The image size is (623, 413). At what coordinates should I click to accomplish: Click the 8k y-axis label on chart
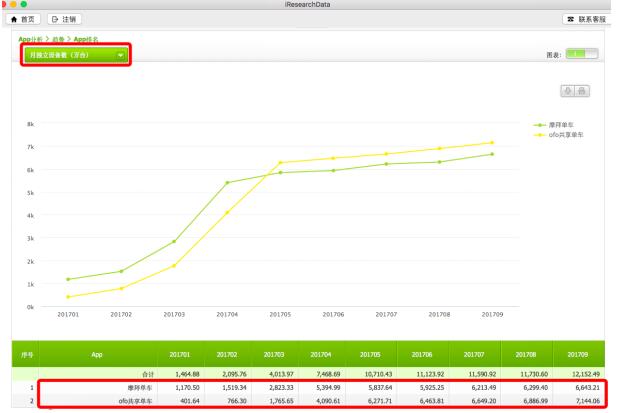pos(31,124)
